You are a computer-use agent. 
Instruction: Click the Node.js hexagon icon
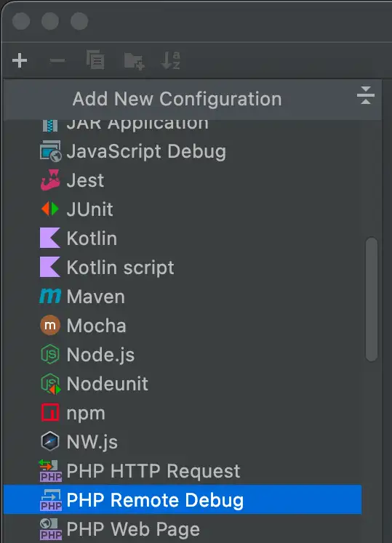(x=50, y=354)
